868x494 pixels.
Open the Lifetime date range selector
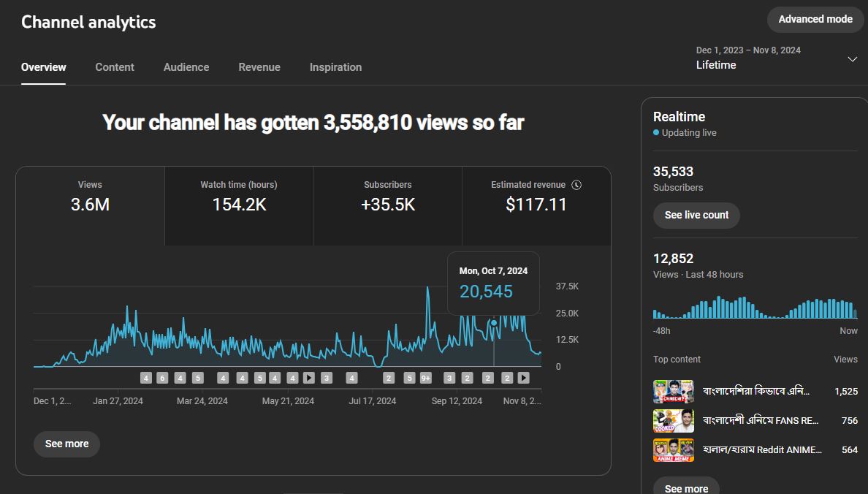[776, 58]
